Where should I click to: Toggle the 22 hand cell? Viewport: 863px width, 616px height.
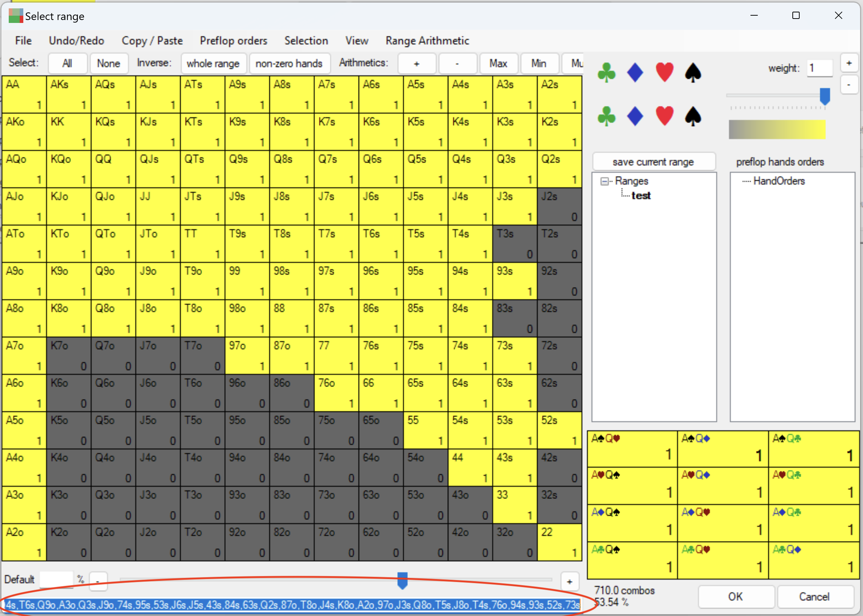click(560, 542)
